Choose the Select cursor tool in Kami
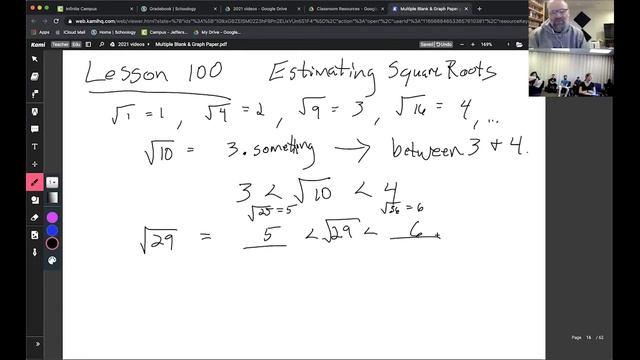The width and height of the screenshot is (640, 360). 35,59
